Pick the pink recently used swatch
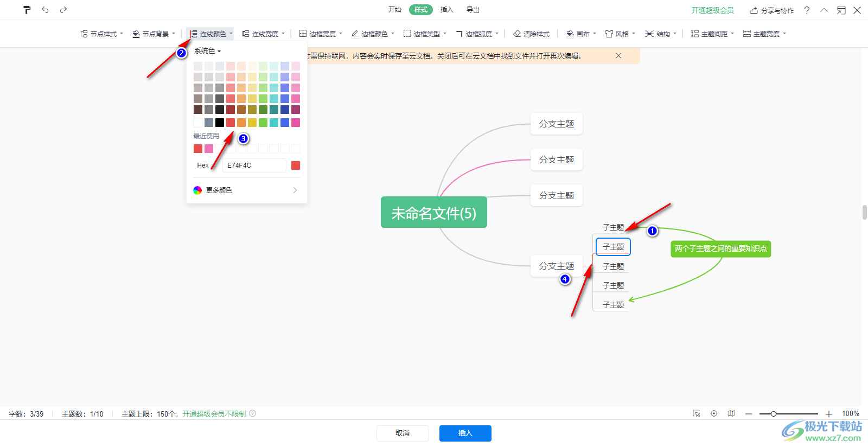 point(209,149)
